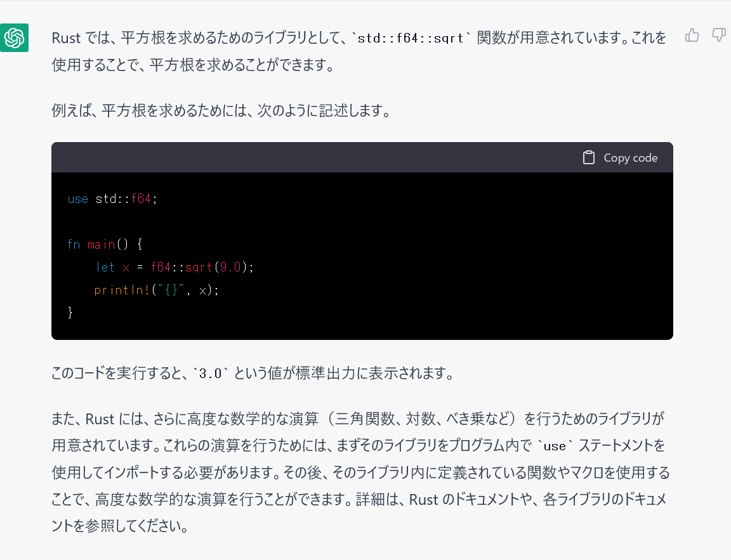This screenshot has width=731, height=560.
Task: Give the response a thumbs up
Action: click(x=692, y=35)
